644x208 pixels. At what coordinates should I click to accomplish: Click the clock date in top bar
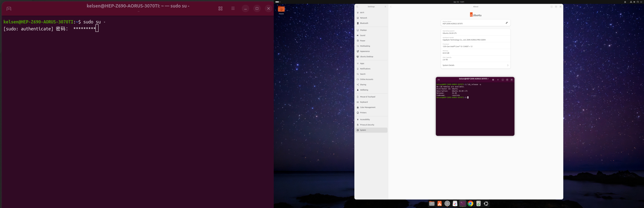point(459,2)
